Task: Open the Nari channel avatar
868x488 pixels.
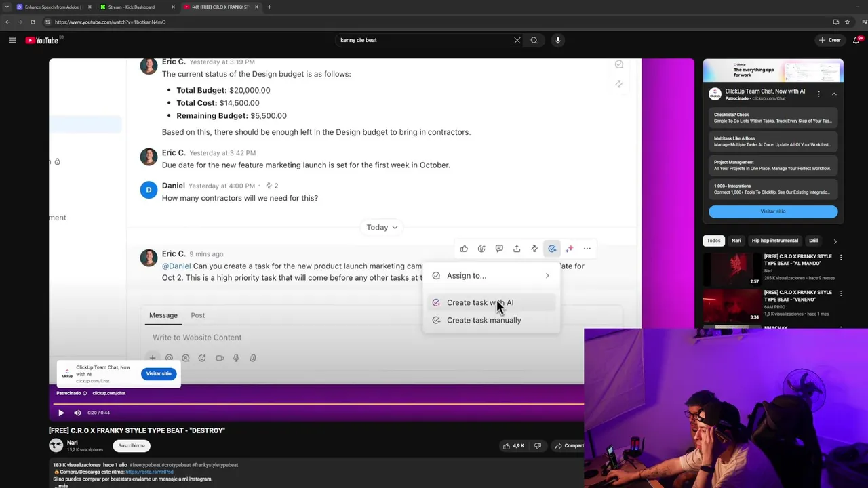Action: [56, 445]
